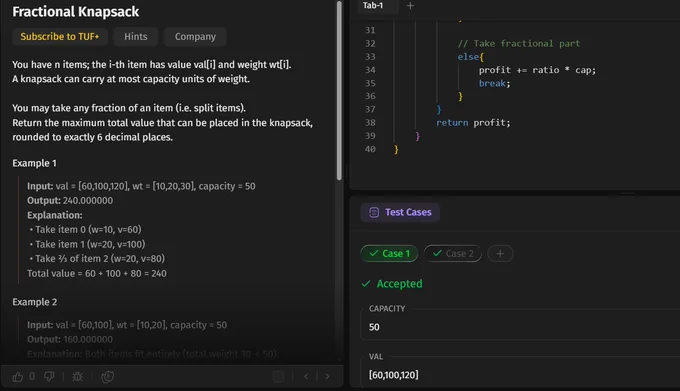Report a bug via bug icon
This screenshot has height=391, width=680.
[78, 377]
